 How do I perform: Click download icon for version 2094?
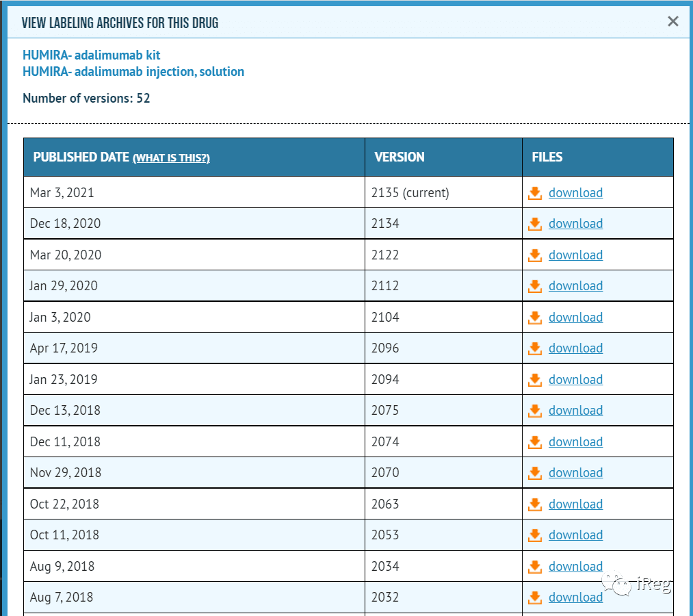[x=535, y=380]
